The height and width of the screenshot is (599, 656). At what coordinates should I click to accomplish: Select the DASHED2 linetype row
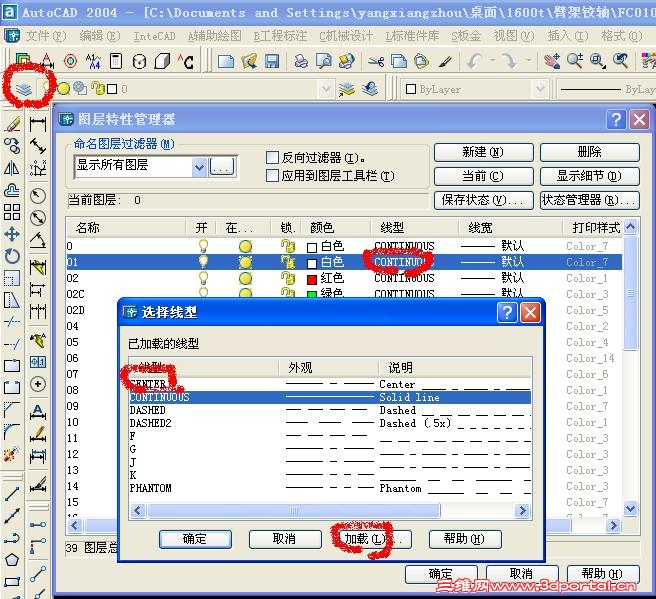(330, 423)
